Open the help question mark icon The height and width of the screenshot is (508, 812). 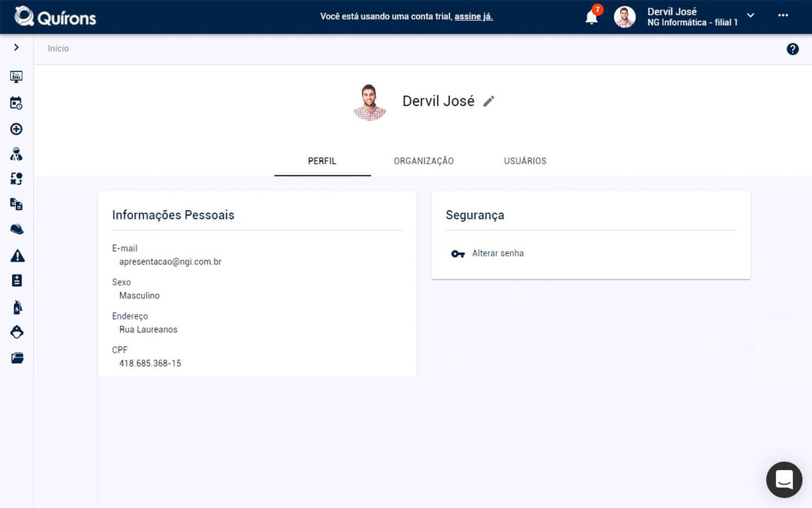click(792, 49)
